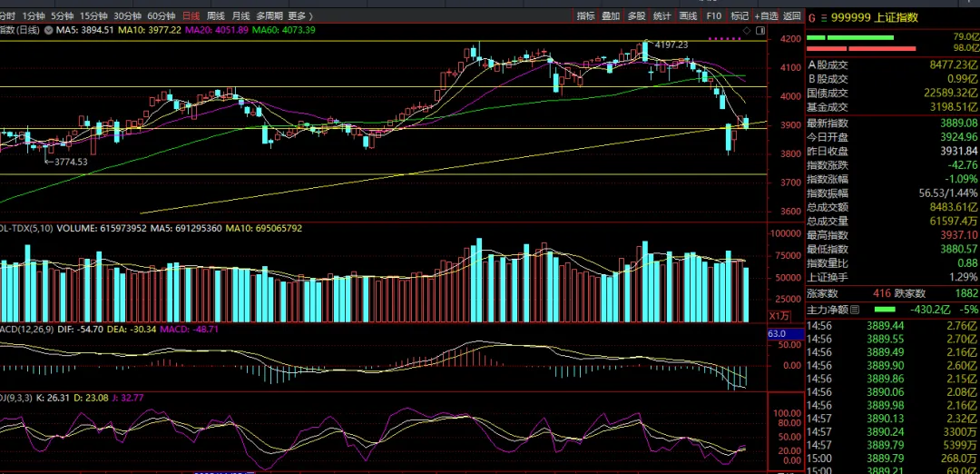Click the MACD: -48.71 value
This screenshot has width=980, height=474.
[190, 329]
